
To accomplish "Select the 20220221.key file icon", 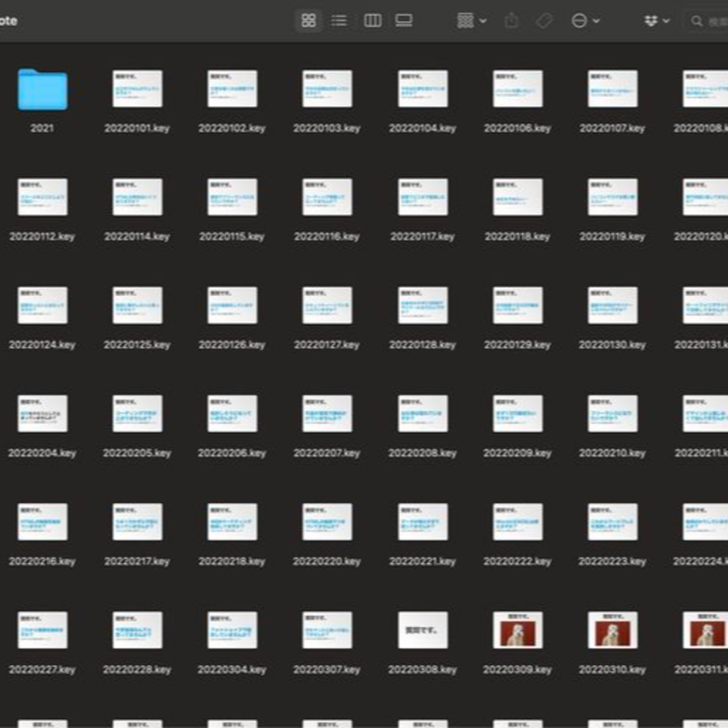I will tap(423, 522).
